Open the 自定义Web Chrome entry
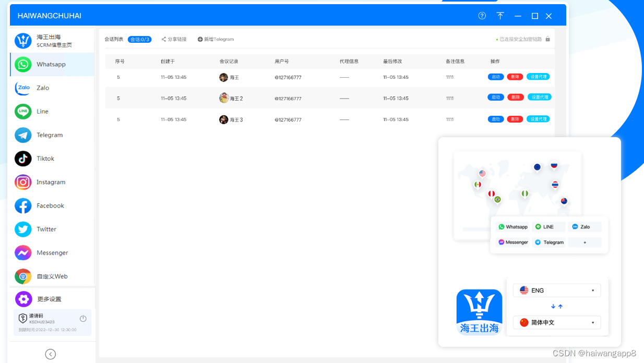 pyautogui.click(x=52, y=276)
